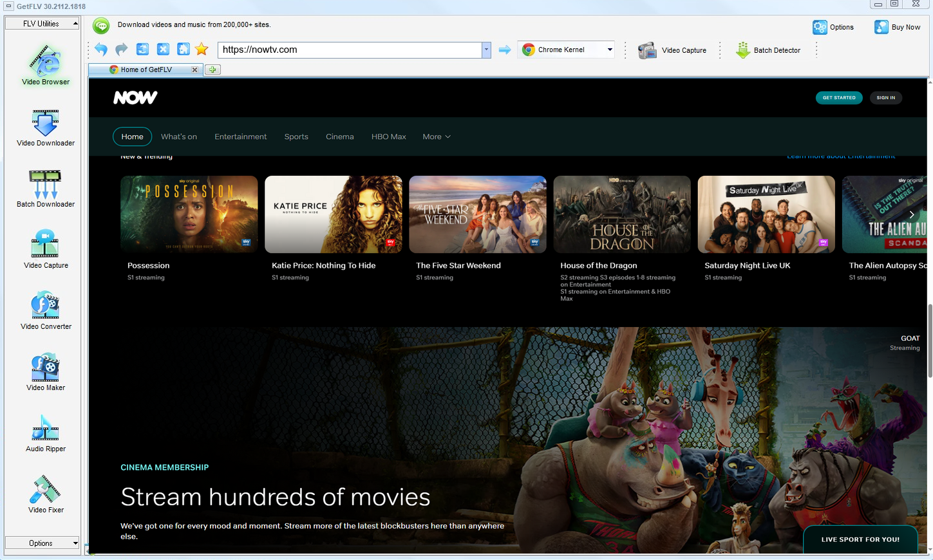Screen dimensions: 933x560
Task: Click the Sign In button
Action: tap(886, 98)
